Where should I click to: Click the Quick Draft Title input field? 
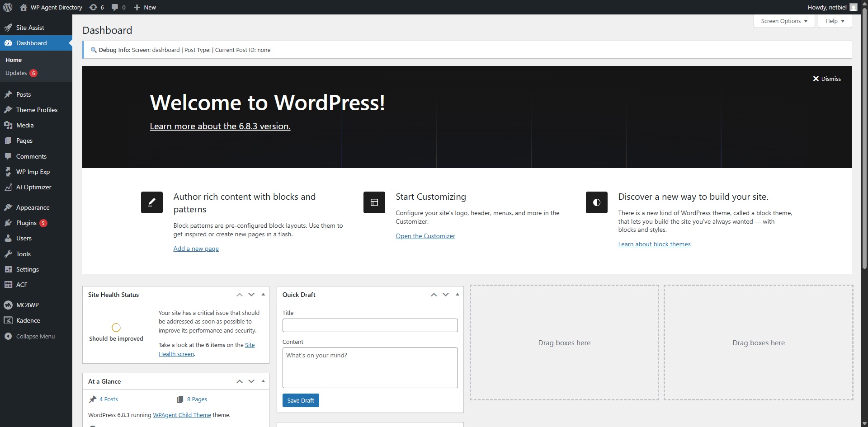coord(370,325)
